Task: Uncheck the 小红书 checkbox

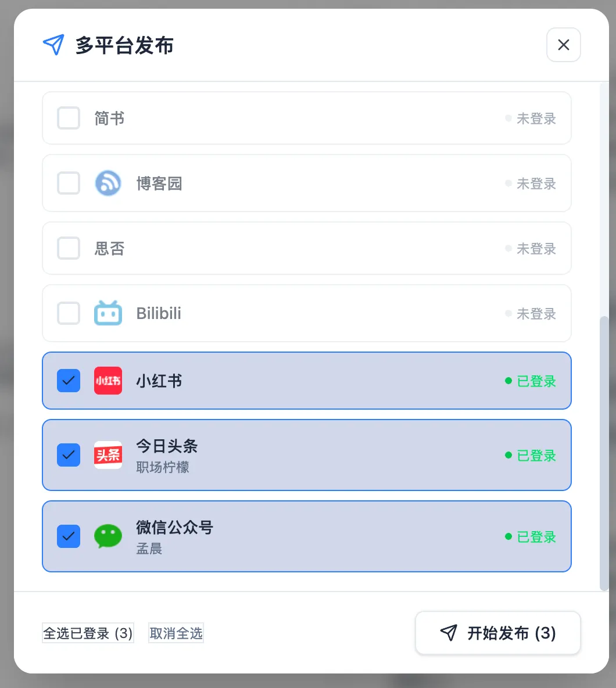Action: (69, 381)
